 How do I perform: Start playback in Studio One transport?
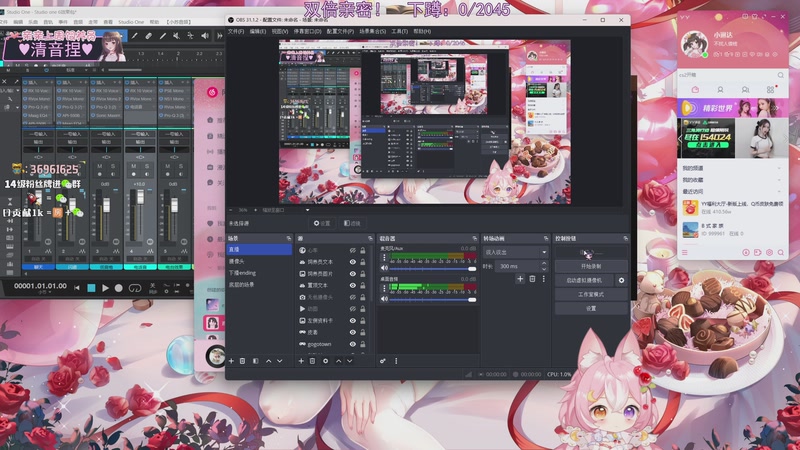tap(105, 288)
